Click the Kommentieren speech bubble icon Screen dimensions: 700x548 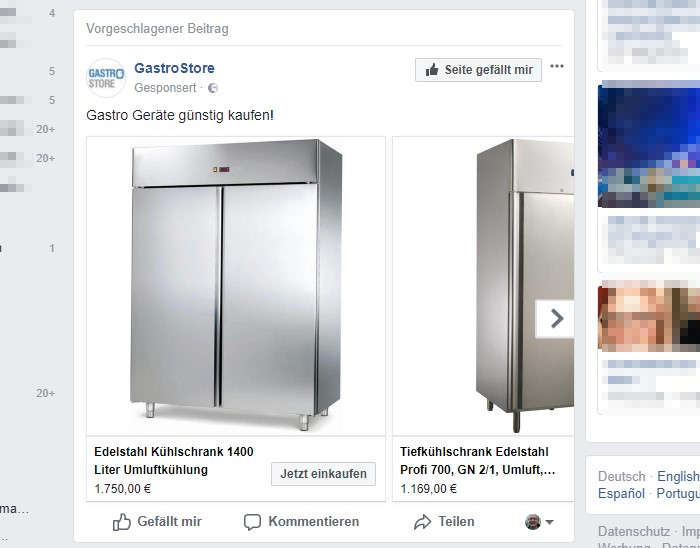(252, 522)
